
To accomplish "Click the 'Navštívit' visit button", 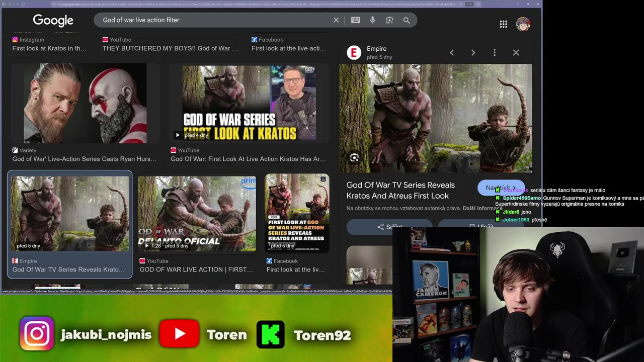I will [x=501, y=188].
